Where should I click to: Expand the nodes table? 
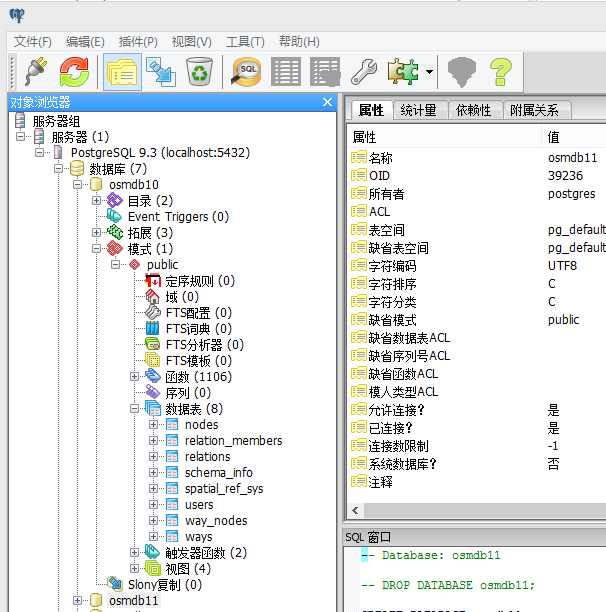tap(153, 424)
